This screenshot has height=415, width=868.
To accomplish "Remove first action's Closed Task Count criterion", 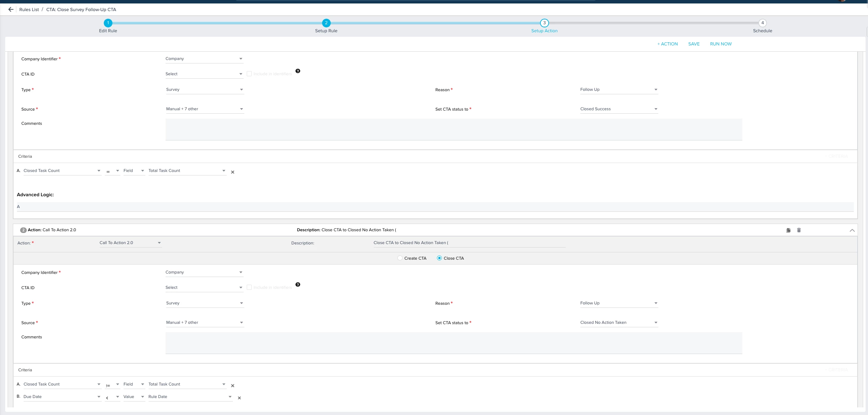I will click(x=233, y=172).
